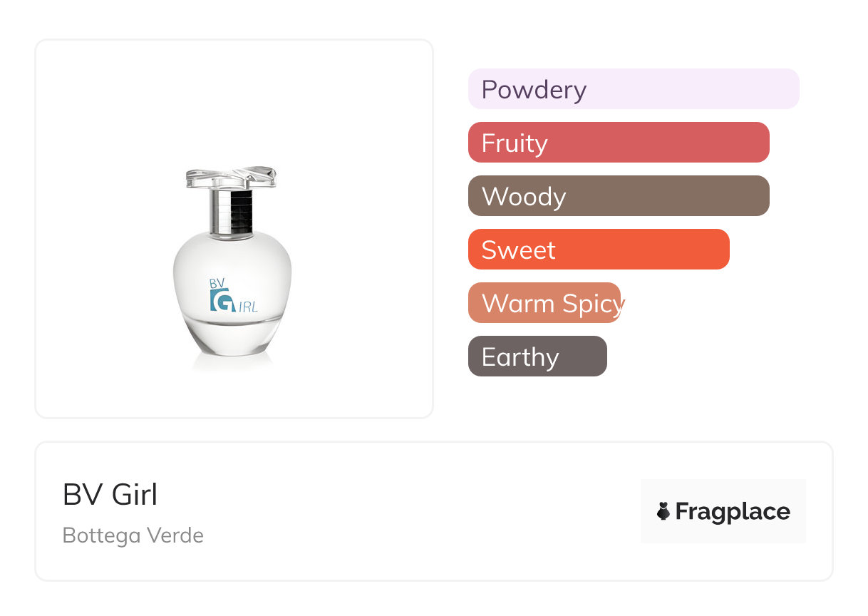This screenshot has width=868, height=616.
Task: Open the BV Girl fragrance title
Action: click(110, 495)
